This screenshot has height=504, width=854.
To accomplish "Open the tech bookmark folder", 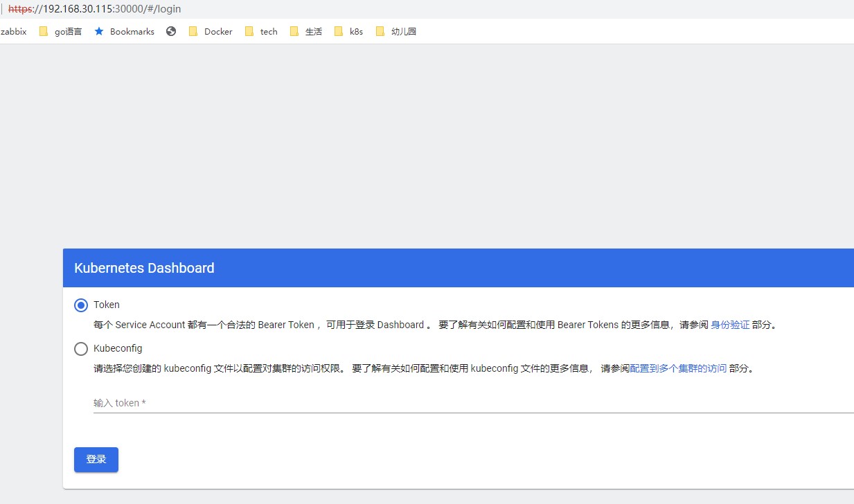I will [261, 31].
